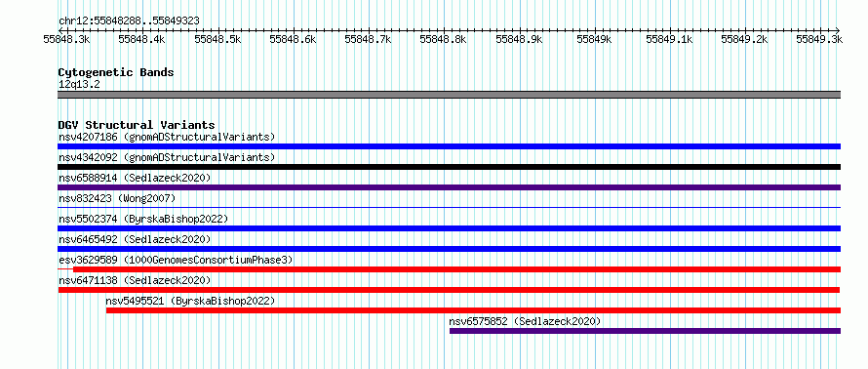Select the thin blue nsv832423 line
Viewport: 868px width, 369px height.
click(x=449, y=208)
